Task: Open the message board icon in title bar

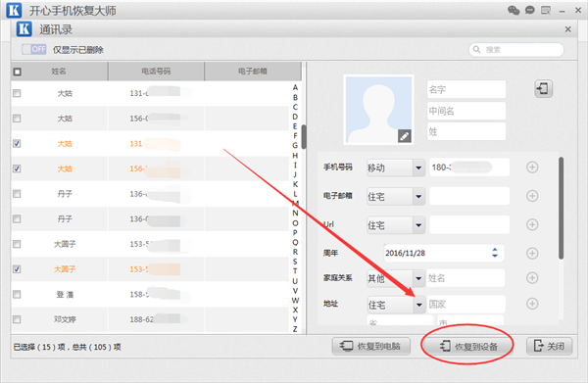Action: 546,10
